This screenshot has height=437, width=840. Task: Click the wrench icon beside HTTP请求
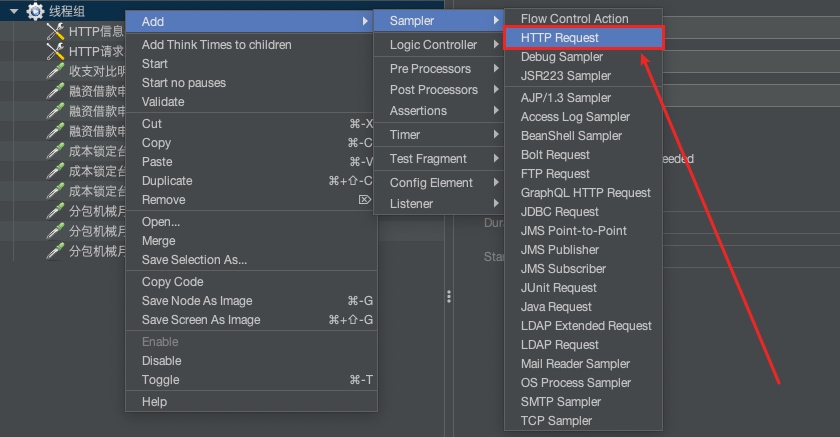[55, 51]
